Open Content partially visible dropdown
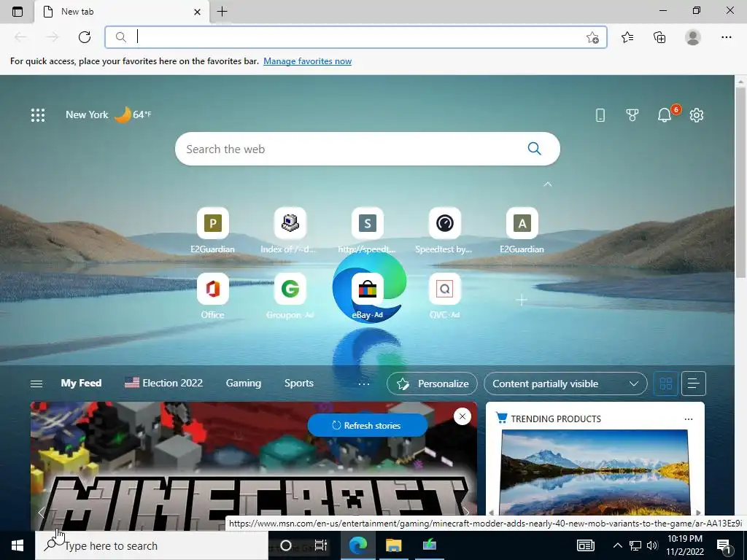Image resolution: width=747 pixels, height=560 pixels. [x=565, y=384]
